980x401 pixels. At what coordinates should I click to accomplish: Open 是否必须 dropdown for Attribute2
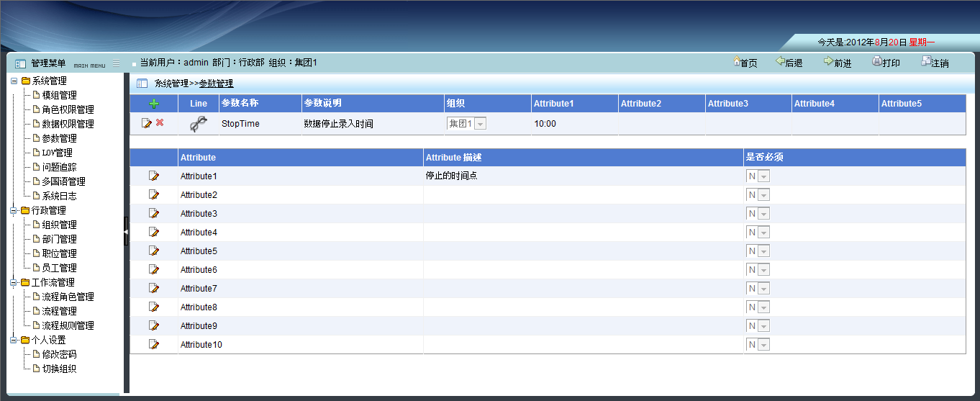click(758, 194)
